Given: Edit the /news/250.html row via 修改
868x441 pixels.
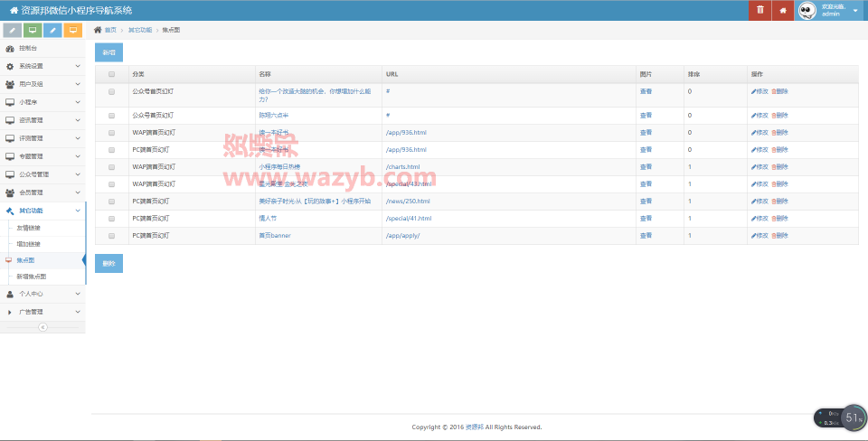Looking at the screenshot, I should coord(759,202).
